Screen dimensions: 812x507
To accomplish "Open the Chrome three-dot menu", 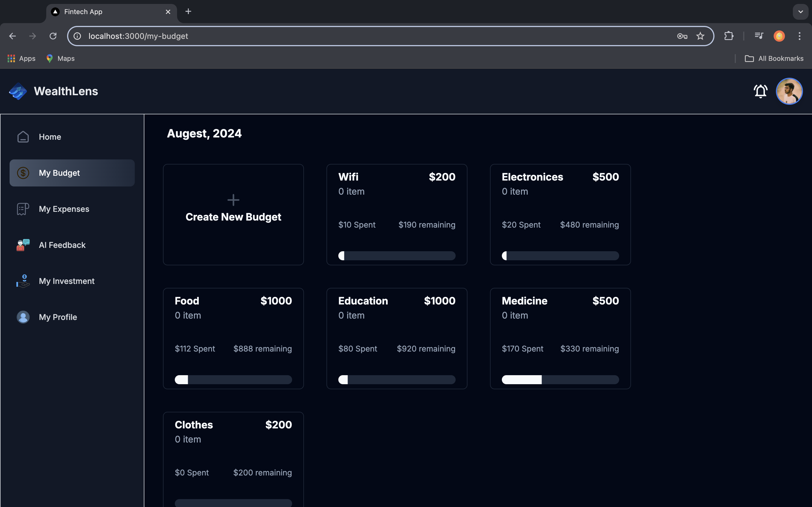I will [x=799, y=36].
